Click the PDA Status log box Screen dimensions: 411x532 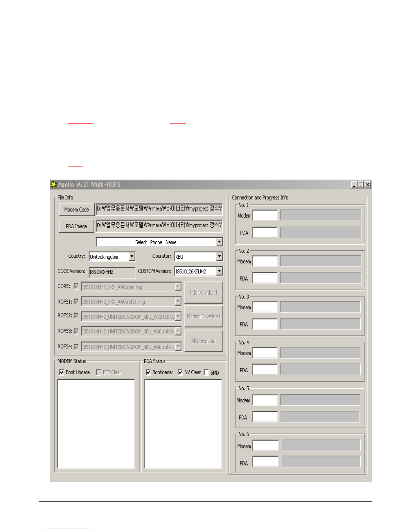(183, 424)
